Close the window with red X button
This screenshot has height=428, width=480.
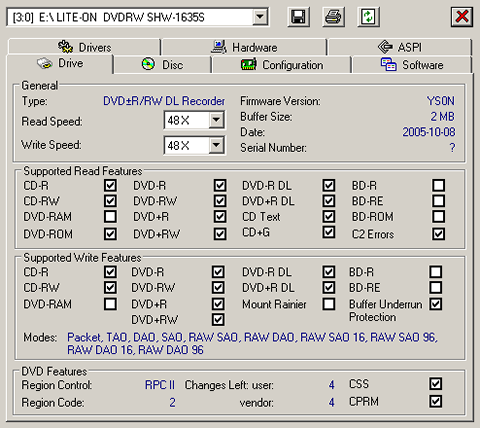click(x=462, y=17)
